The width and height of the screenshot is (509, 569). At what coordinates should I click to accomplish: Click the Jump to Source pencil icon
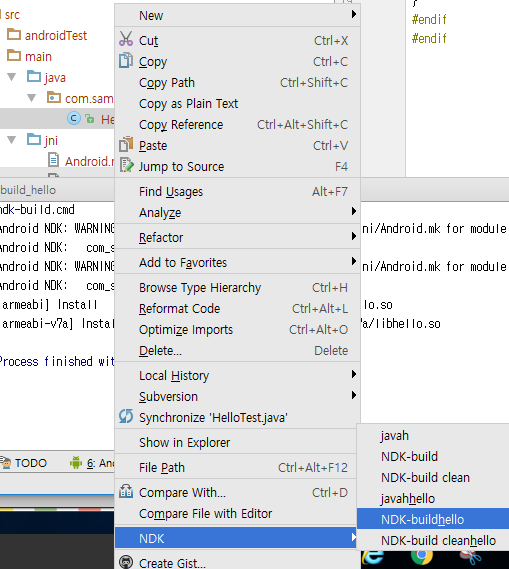pyautogui.click(x=126, y=165)
